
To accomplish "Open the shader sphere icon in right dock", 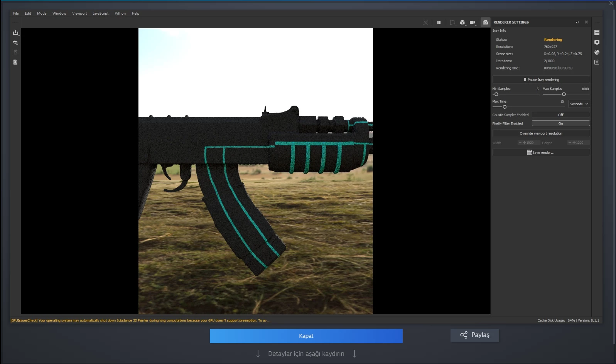I will point(597,52).
